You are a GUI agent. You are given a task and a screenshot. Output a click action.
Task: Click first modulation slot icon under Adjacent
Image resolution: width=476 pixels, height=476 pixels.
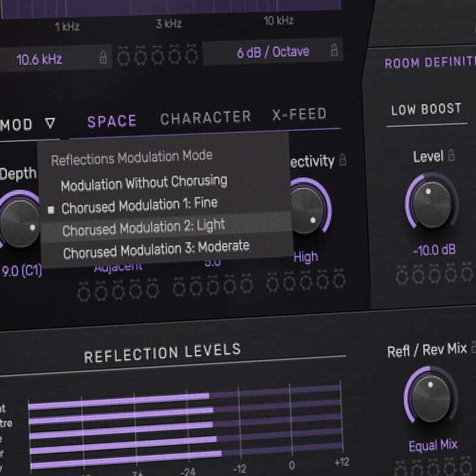[x=84, y=292]
